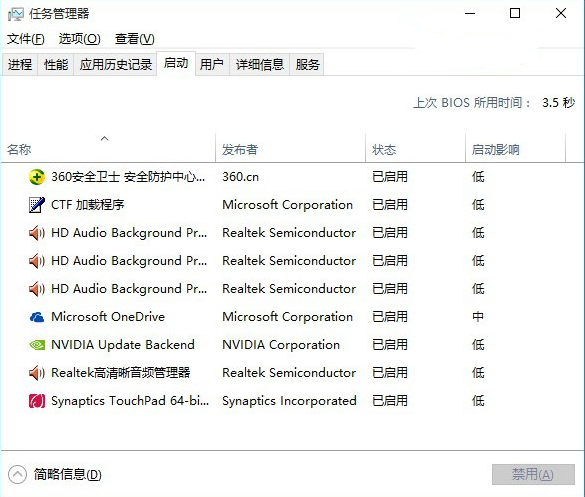The width and height of the screenshot is (585, 497).
Task: Click the 360.cn publisher cell
Action: click(240, 177)
